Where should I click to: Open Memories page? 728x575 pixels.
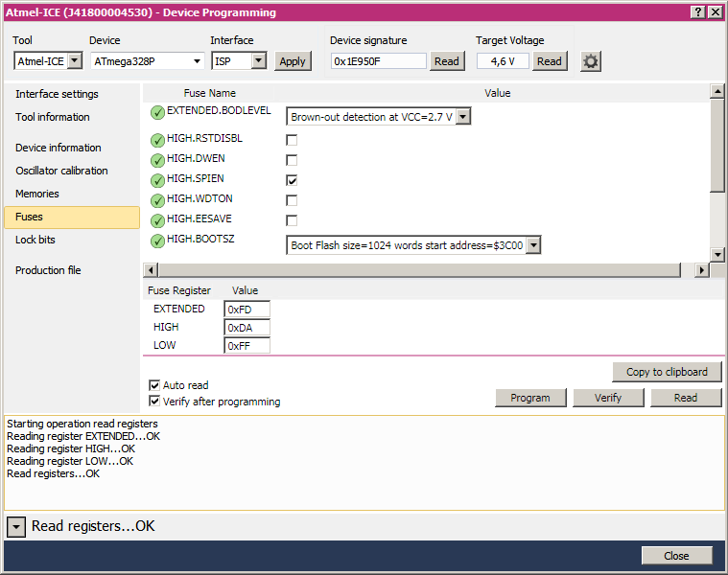pyautogui.click(x=37, y=194)
